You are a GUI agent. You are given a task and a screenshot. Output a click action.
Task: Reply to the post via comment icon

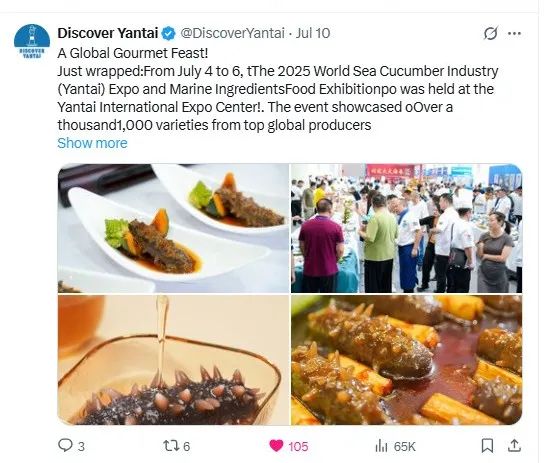(x=65, y=445)
